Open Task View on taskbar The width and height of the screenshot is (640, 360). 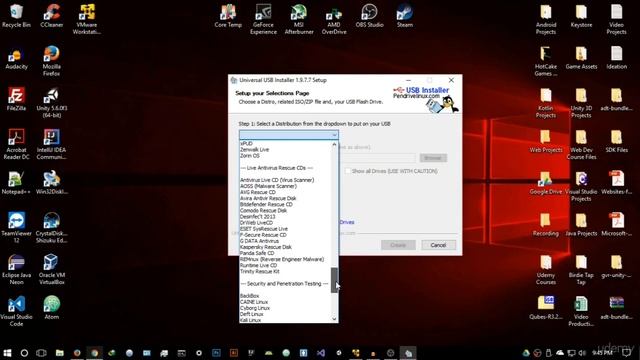pyautogui.click(x=41, y=353)
